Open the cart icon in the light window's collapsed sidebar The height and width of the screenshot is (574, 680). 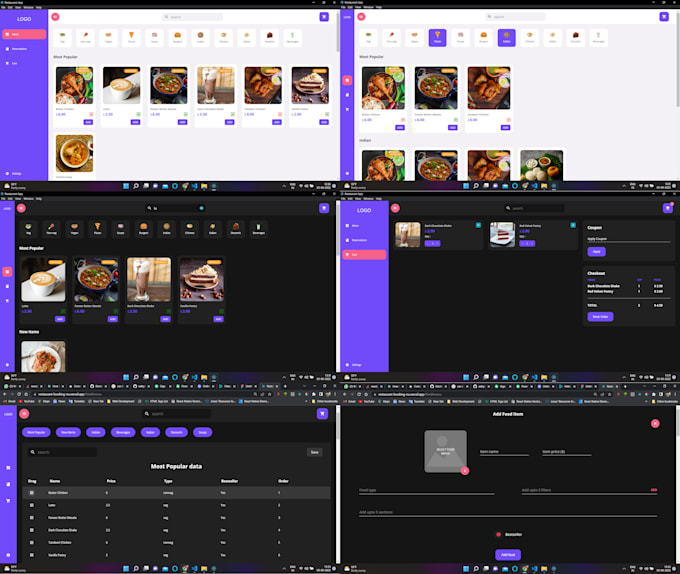[347, 109]
